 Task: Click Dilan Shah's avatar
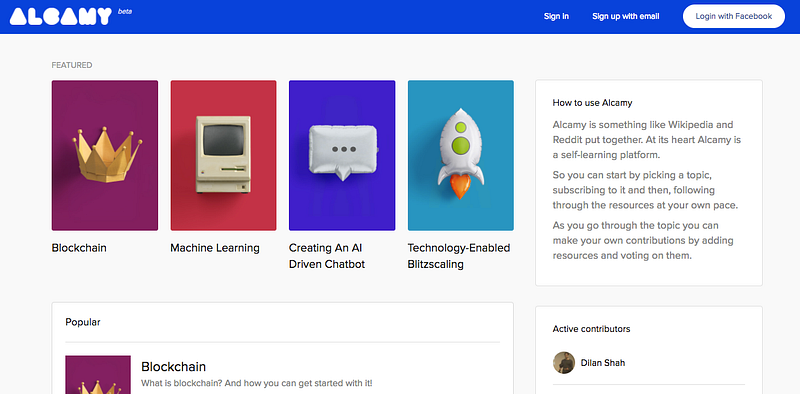(x=564, y=363)
